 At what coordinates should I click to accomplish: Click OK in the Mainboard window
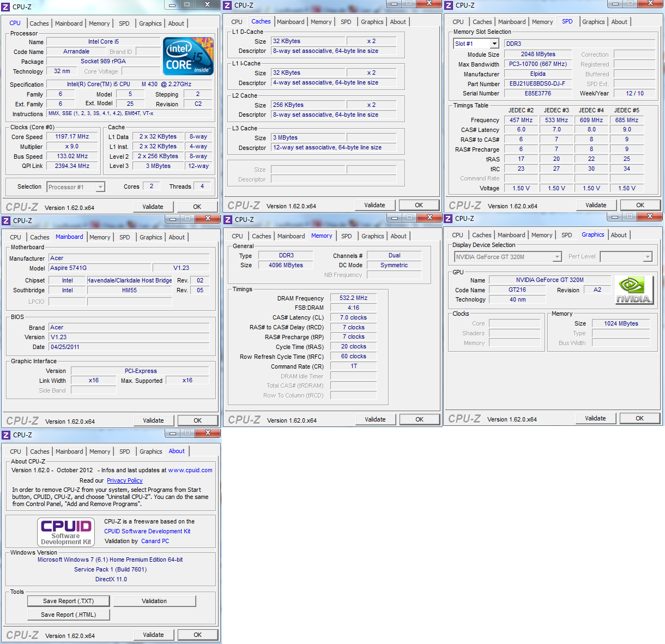point(197,420)
